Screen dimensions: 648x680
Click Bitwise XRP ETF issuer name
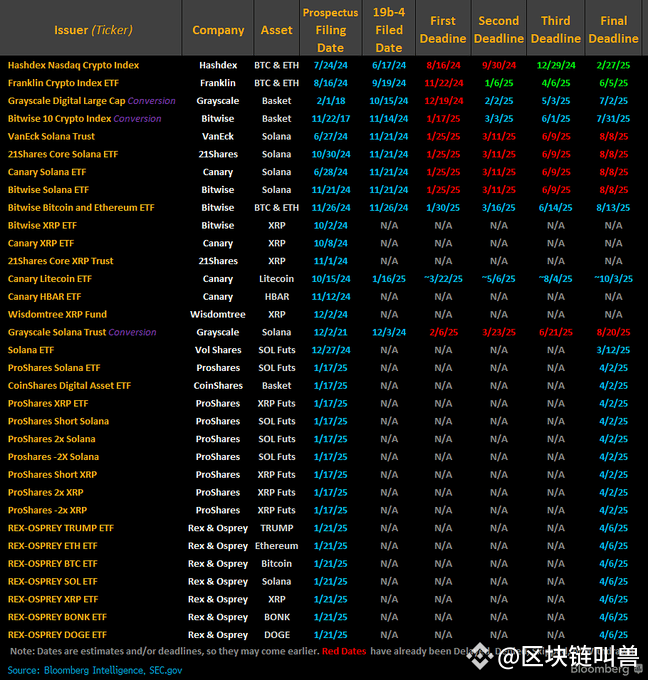point(42,226)
